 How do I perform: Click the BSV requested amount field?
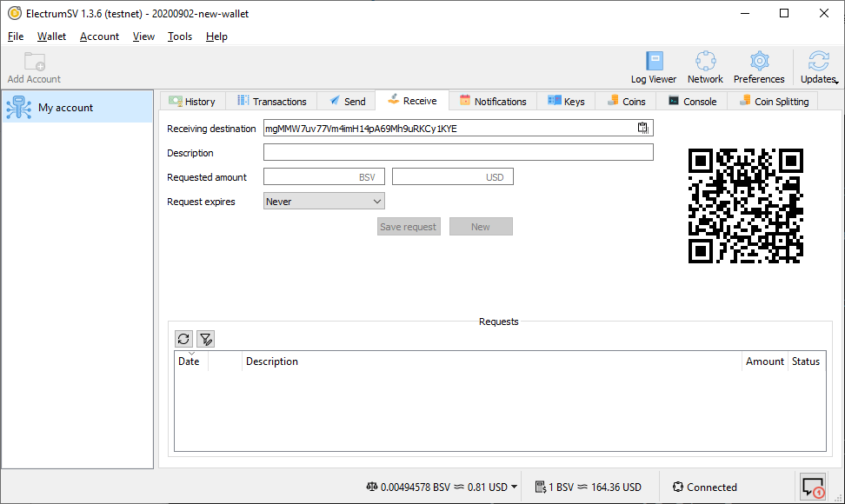[324, 176]
